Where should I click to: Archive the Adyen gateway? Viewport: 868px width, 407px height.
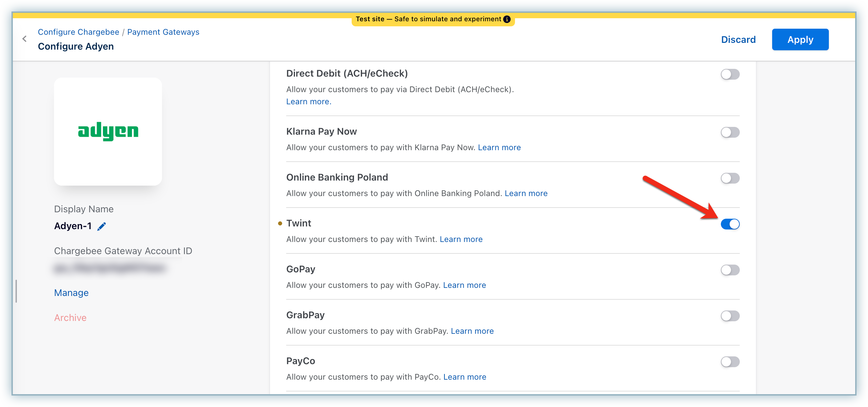pyautogui.click(x=71, y=318)
